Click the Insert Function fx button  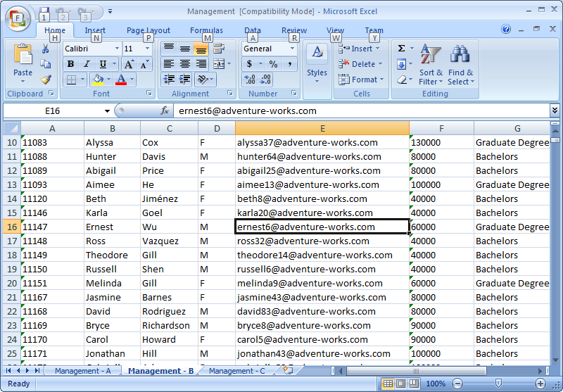pyautogui.click(x=165, y=111)
